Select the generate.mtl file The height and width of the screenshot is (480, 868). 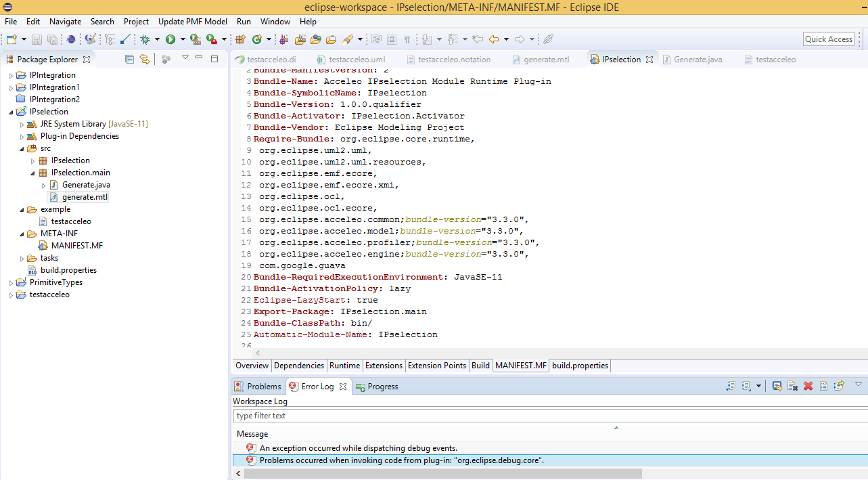[85, 197]
